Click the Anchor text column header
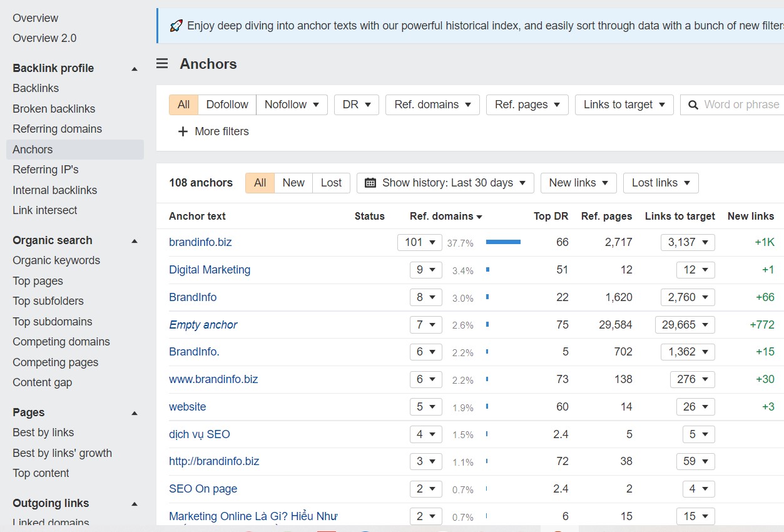Screen dimensions: 784x532 [197, 216]
